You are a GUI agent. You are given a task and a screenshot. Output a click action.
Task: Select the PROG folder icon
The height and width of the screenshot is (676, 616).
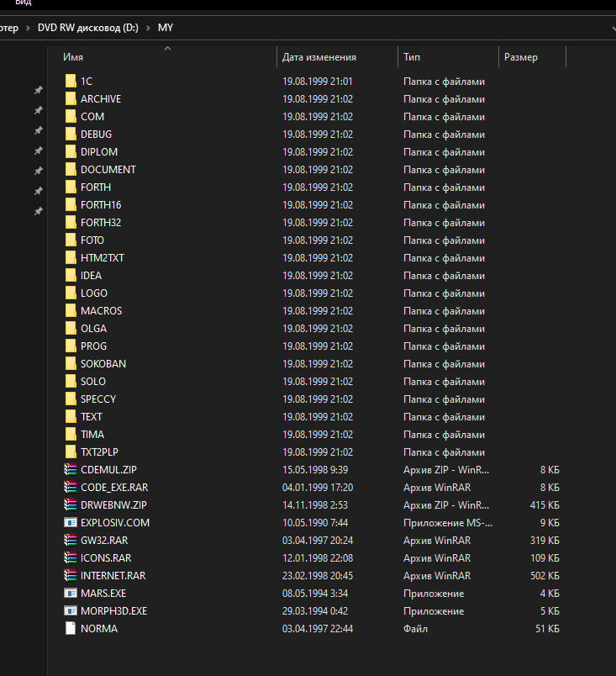[x=71, y=346]
